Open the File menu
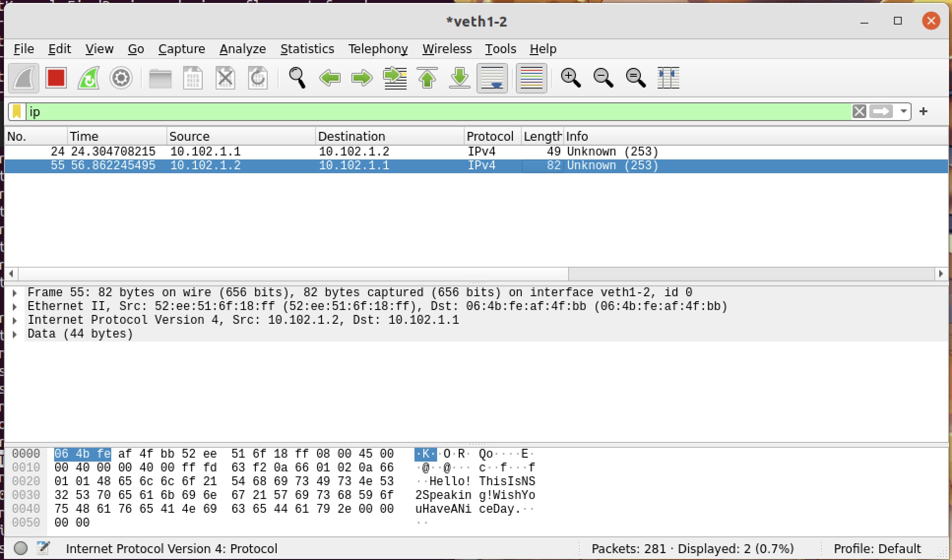The width and height of the screenshot is (952, 560). (24, 49)
